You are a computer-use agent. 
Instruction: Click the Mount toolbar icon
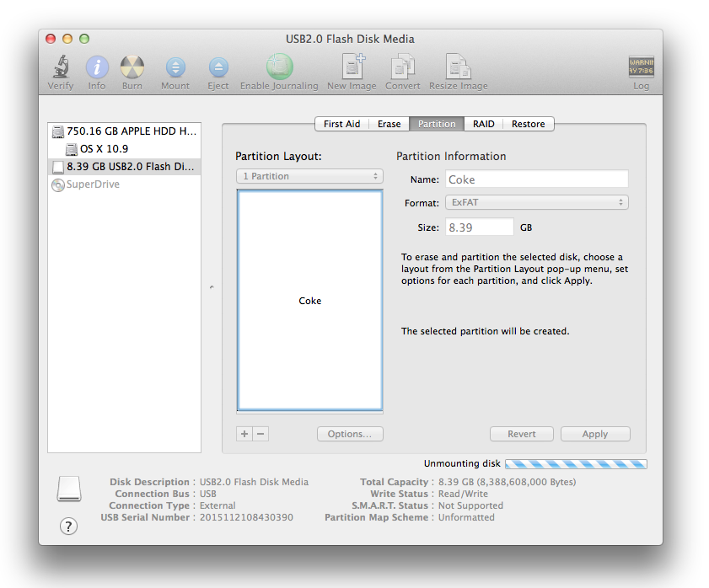point(175,68)
